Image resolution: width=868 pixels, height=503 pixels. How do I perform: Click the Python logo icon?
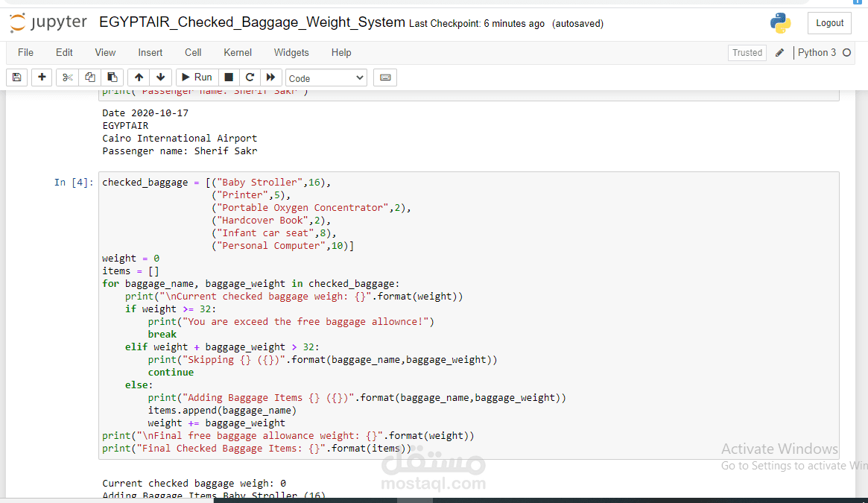tap(781, 22)
